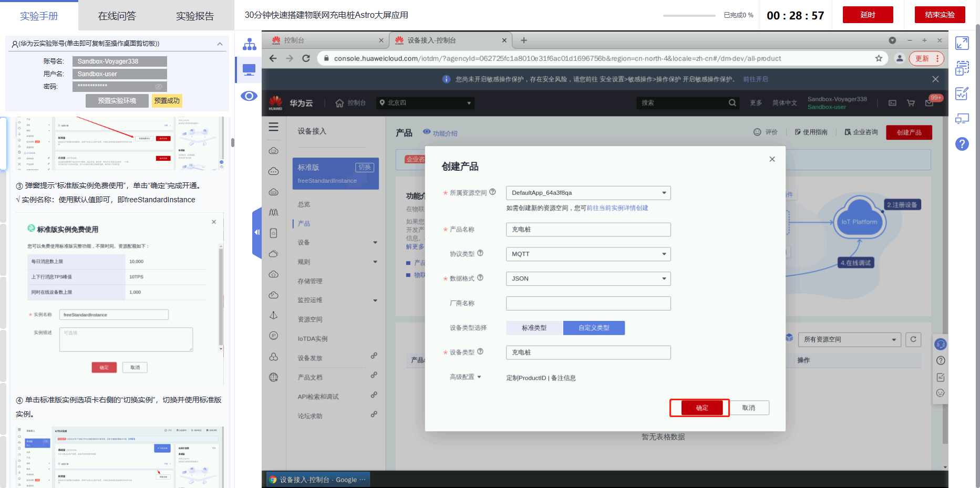Click the 前往开启 link in the banner
980x488 pixels.
[756, 79]
